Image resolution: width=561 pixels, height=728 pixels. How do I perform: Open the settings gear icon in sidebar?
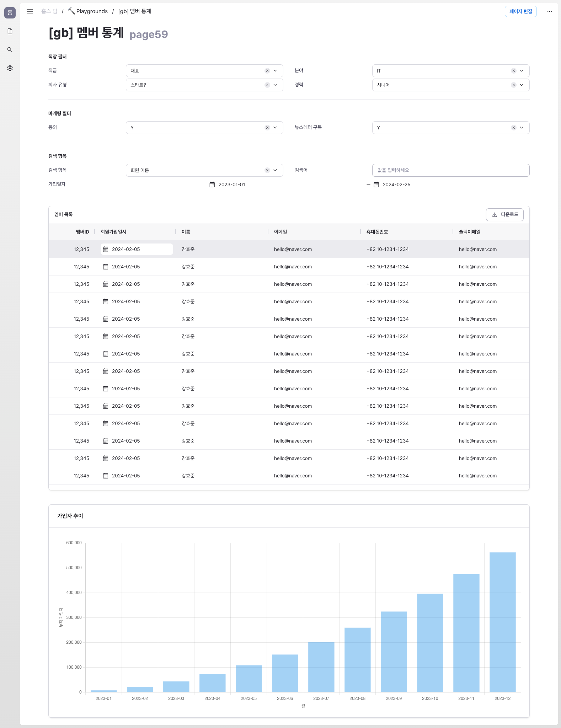(x=10, y=68)
